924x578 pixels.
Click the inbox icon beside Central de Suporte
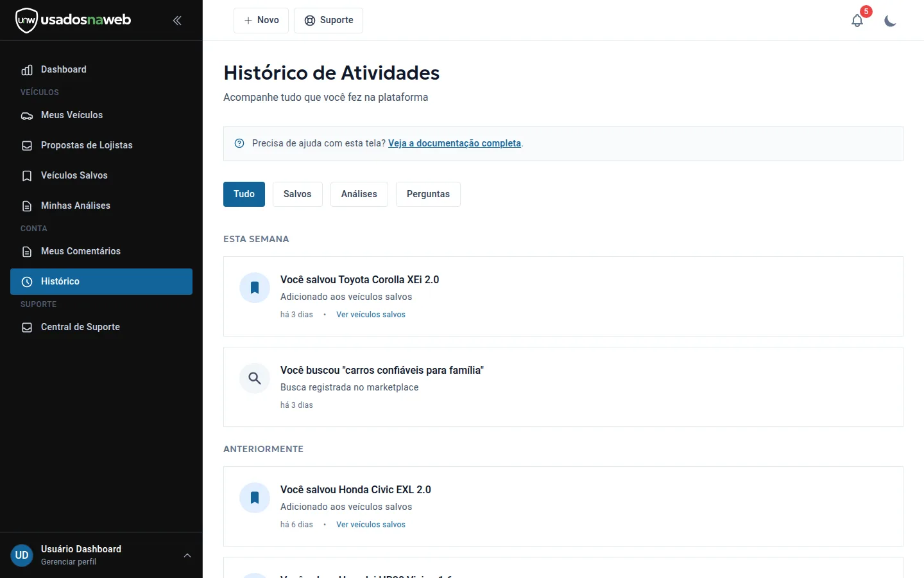coord(27,328)
